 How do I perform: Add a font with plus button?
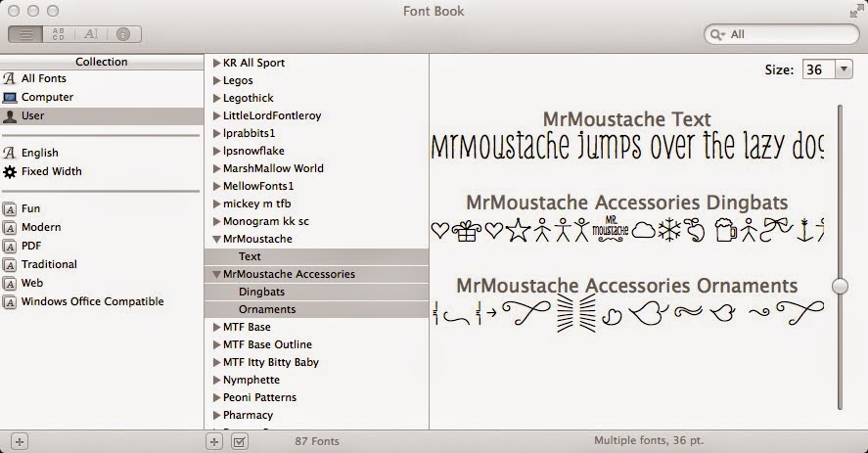[x=214, y=441]
